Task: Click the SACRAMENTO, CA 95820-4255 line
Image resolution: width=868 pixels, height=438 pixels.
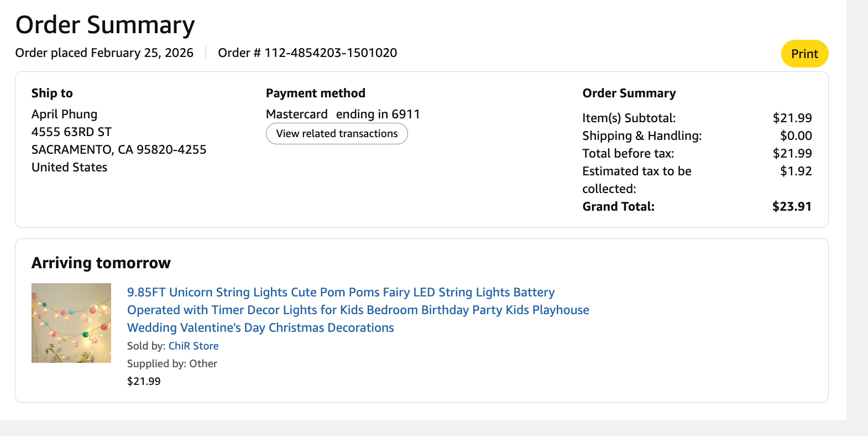Action: [x=119, y=149]
